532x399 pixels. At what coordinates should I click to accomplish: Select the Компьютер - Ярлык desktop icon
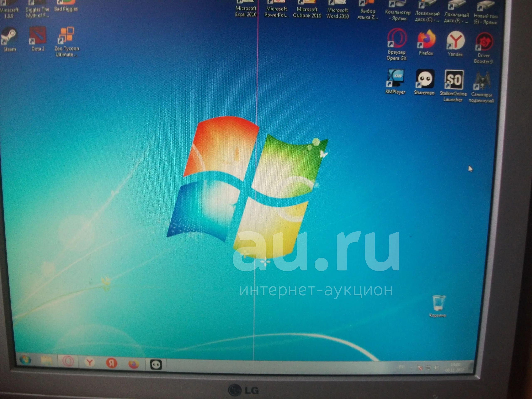click(398, 11)
